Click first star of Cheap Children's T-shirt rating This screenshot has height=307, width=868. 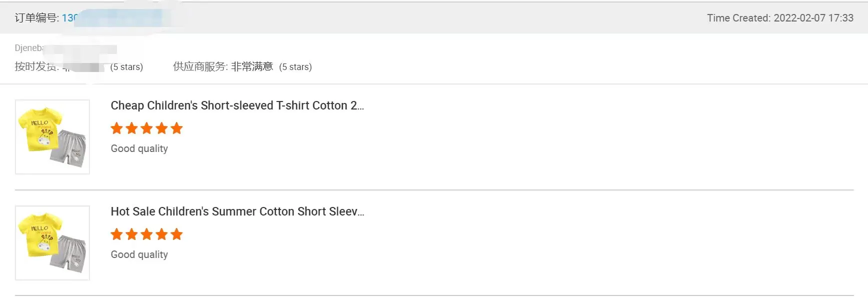pyautogui.click(x=117, y=128)
